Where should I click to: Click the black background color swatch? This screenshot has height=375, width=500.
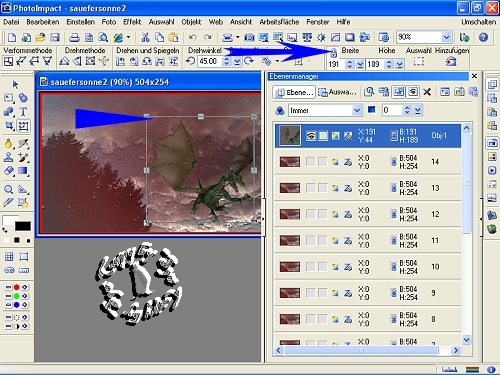(23, 226)
